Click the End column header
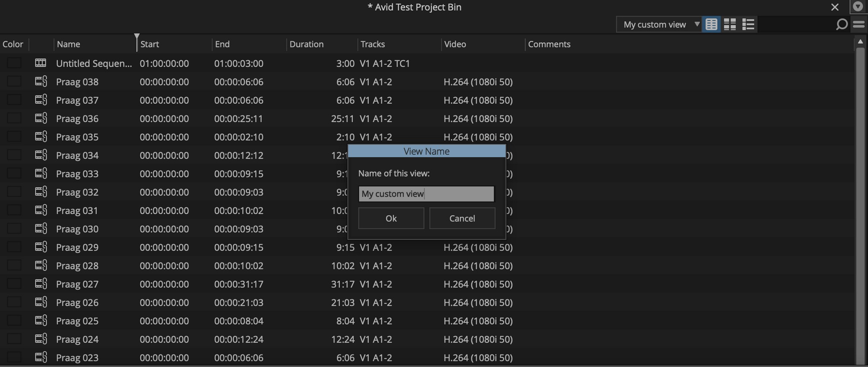 pos(222,44)
